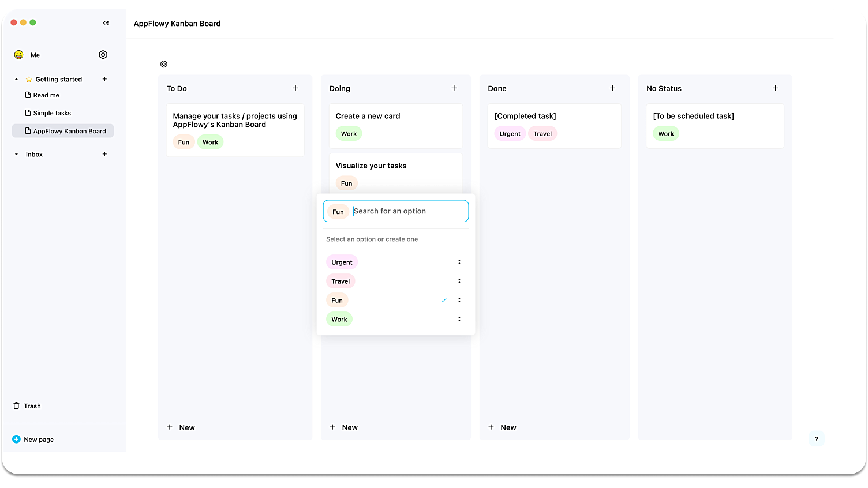Image resolution: width=868 pixels, height=488 pixels.
Task: Click New at bottom of Done column
Action: pyautogui.click(x=502, y=427)
